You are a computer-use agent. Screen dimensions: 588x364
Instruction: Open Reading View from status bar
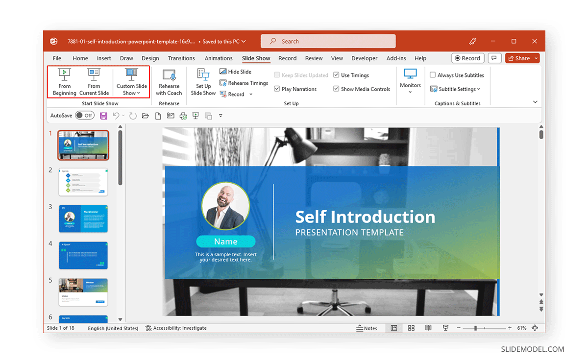pos(428,328)
